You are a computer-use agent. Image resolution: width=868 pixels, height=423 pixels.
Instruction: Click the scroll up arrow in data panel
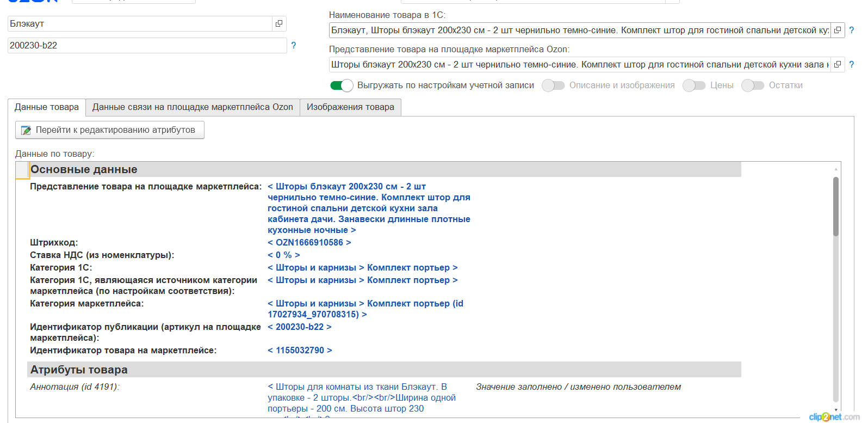click(836, 169)
